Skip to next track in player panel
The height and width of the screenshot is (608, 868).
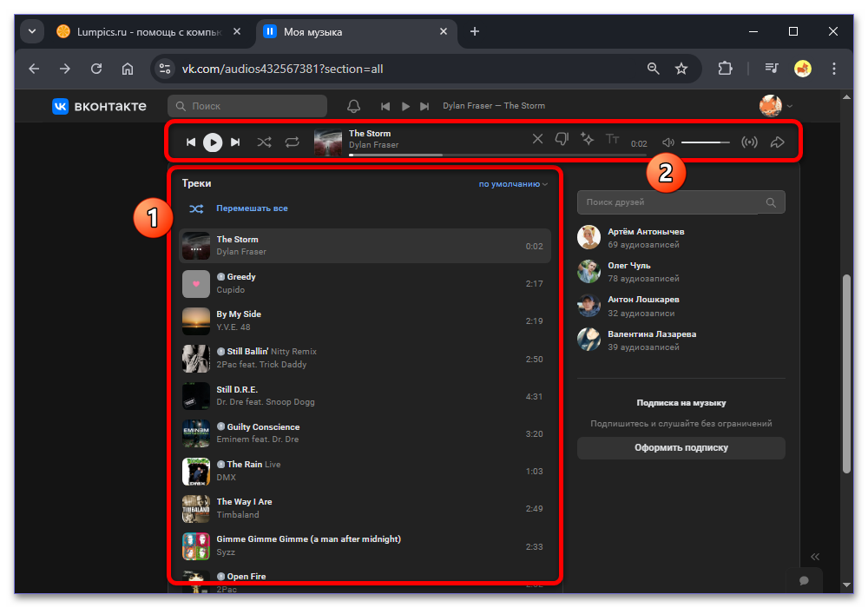tap(235, 142)
